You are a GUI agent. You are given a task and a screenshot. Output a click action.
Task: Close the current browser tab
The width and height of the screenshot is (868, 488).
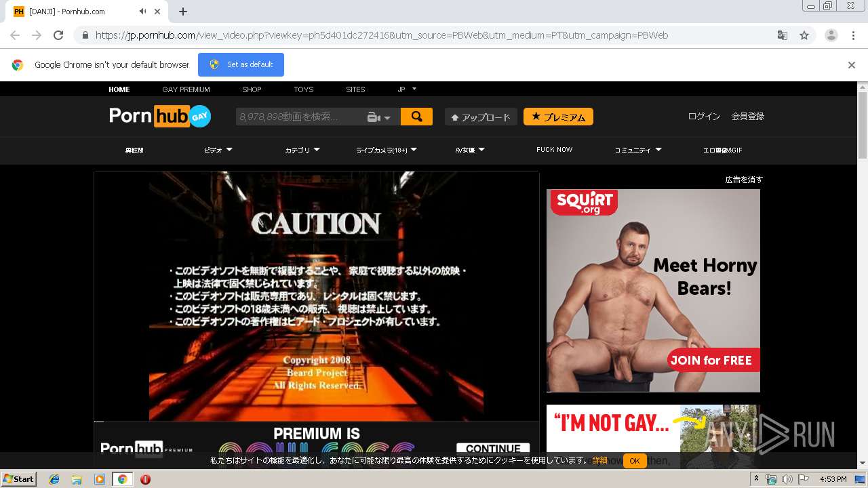pos(157,12)
